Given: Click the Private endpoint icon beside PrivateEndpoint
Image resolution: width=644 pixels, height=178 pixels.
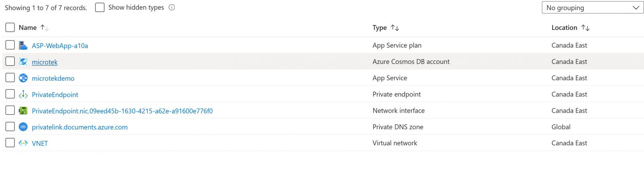Looking at the screenshot, I should coord(23,94).
